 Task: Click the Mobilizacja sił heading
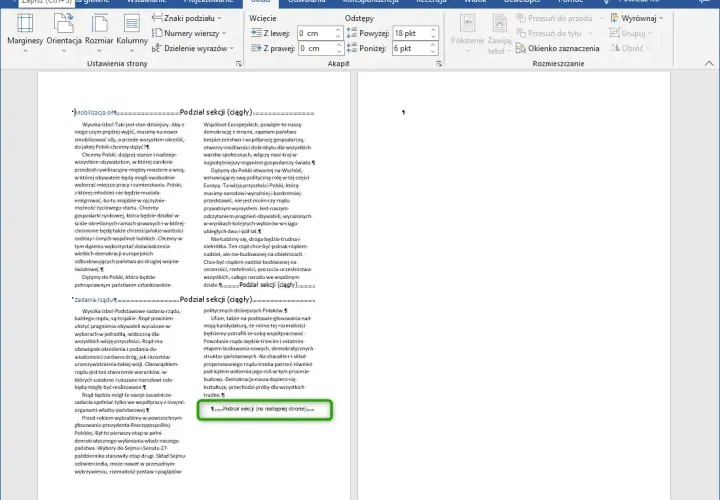tap(95, 112)
